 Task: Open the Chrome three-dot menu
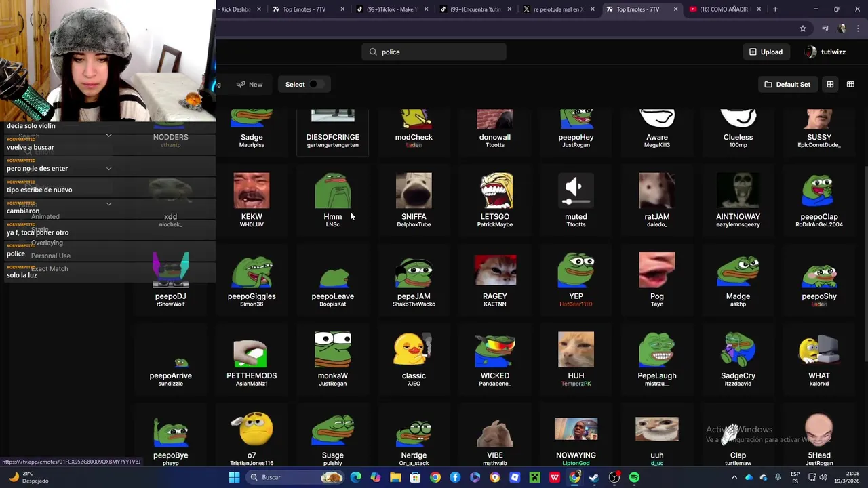point(859,28)
